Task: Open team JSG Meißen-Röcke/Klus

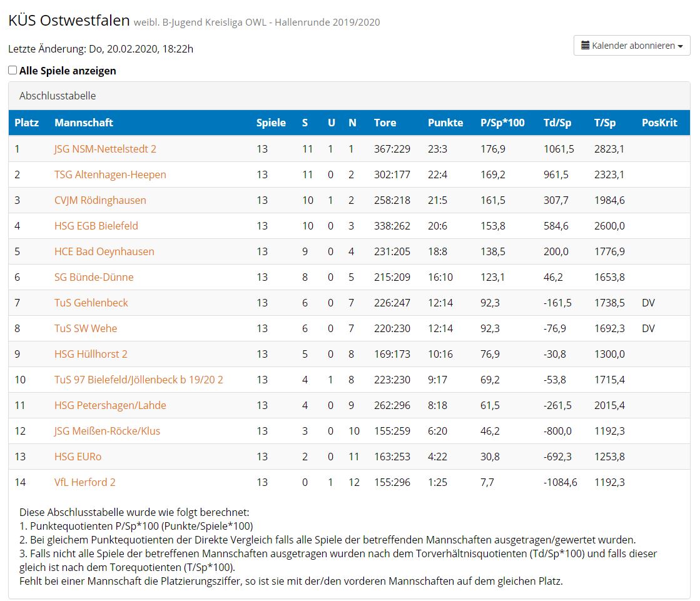Action: point(107,431)
